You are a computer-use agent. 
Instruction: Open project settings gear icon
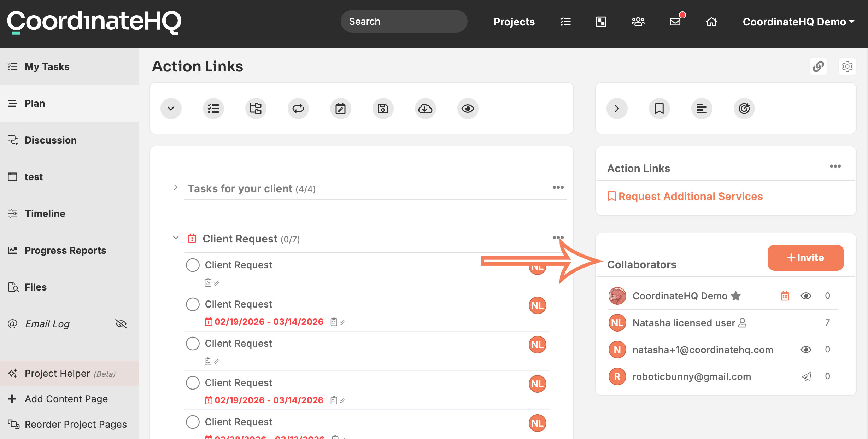[847, 66]
